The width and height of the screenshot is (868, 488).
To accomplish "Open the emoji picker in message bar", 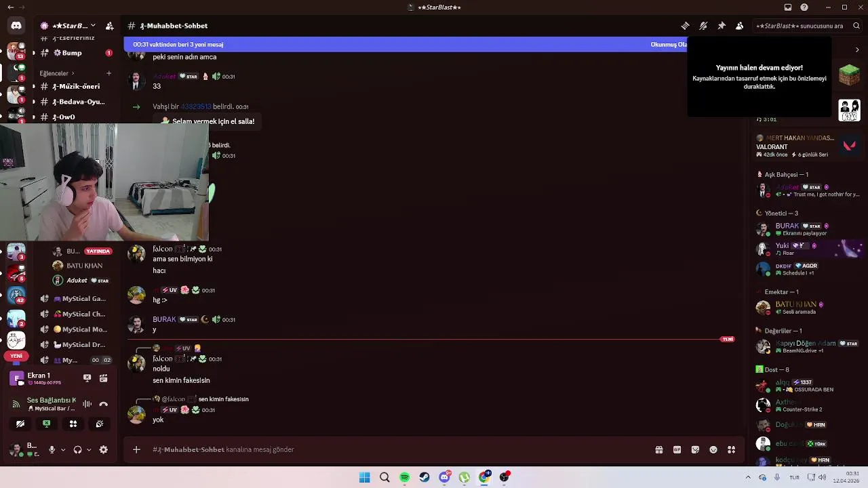I will [713, 449].
